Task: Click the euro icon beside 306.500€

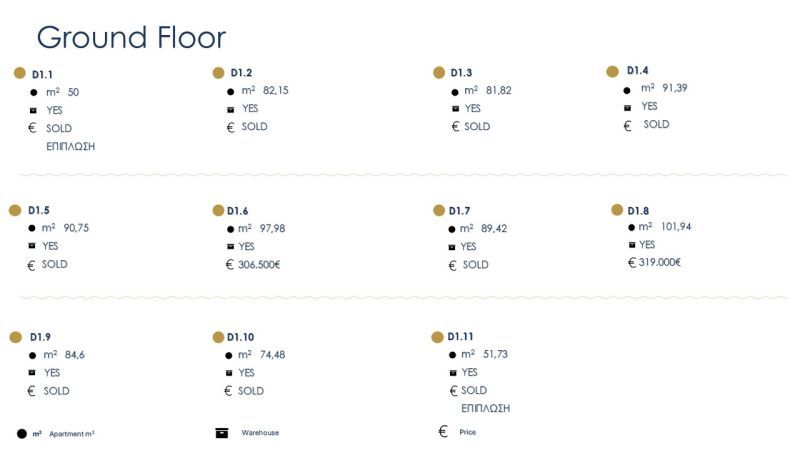Action: click(x=230, y=265)
